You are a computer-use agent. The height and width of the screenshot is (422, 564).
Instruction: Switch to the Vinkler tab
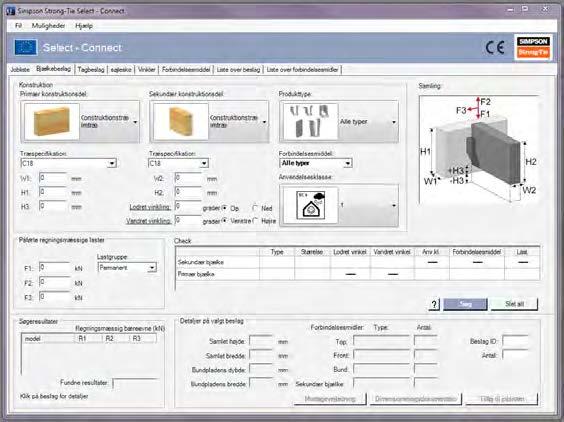click(x=147, y=70)
